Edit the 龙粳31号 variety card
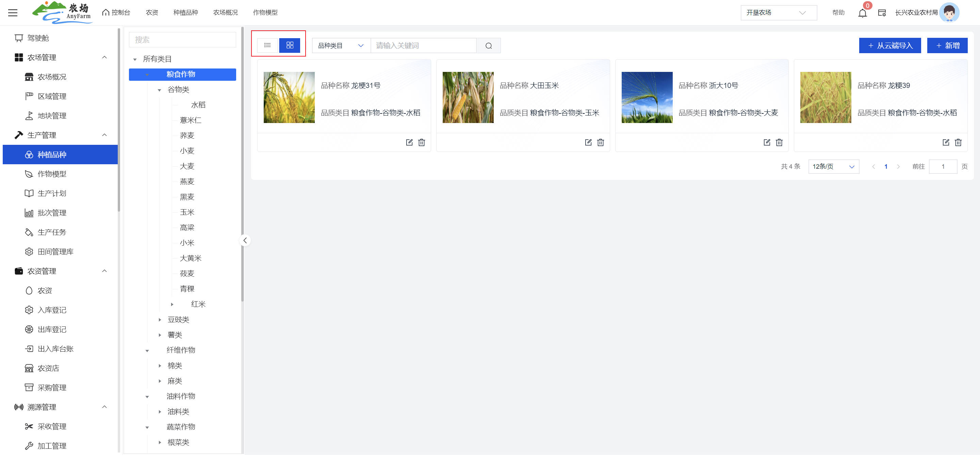The image size is (980, 460). (x=409, y=142)
